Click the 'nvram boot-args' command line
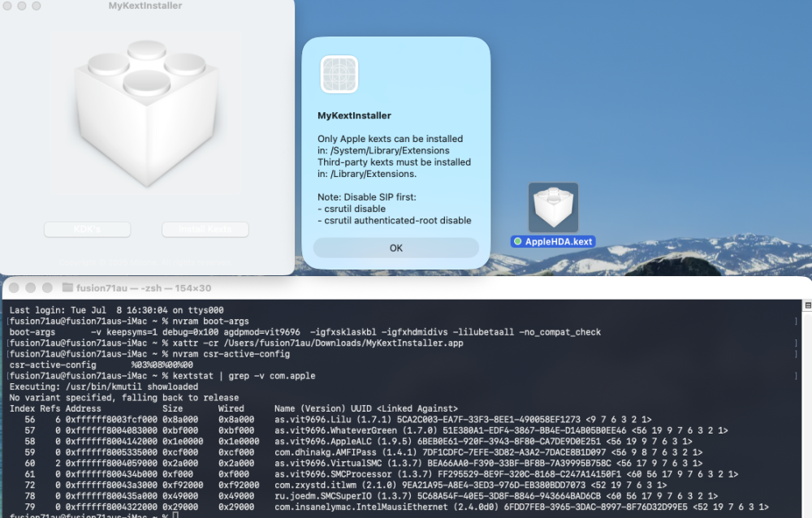The height and width of the screenshot is (518, 812). (x=129, y=322)
